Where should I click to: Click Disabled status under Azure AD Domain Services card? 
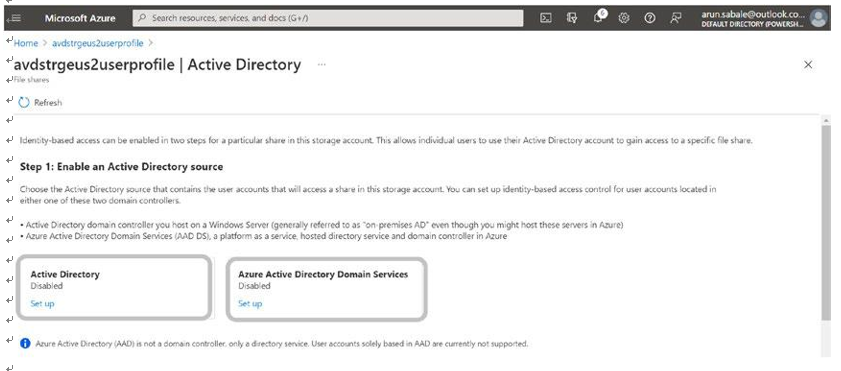[x=254, y=286]
